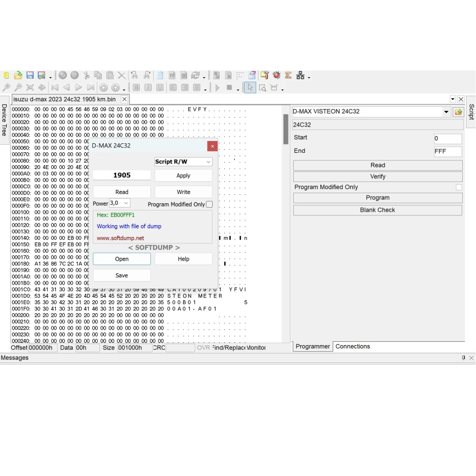
Task: Click Program in the Programmer panel
Action: [x=377, y=198]
